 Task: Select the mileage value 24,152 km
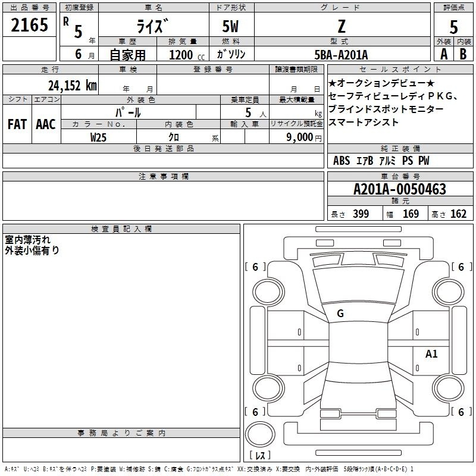[x=73, y=85]
